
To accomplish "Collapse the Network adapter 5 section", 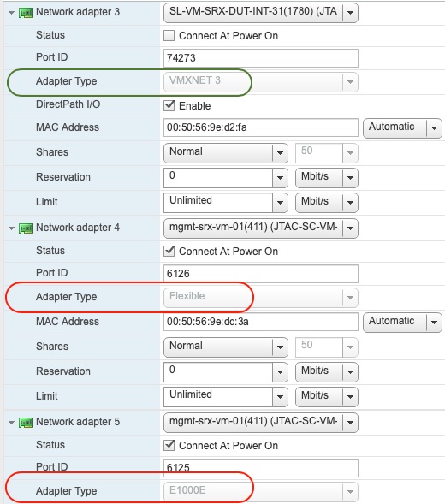I will pos(12,423).
